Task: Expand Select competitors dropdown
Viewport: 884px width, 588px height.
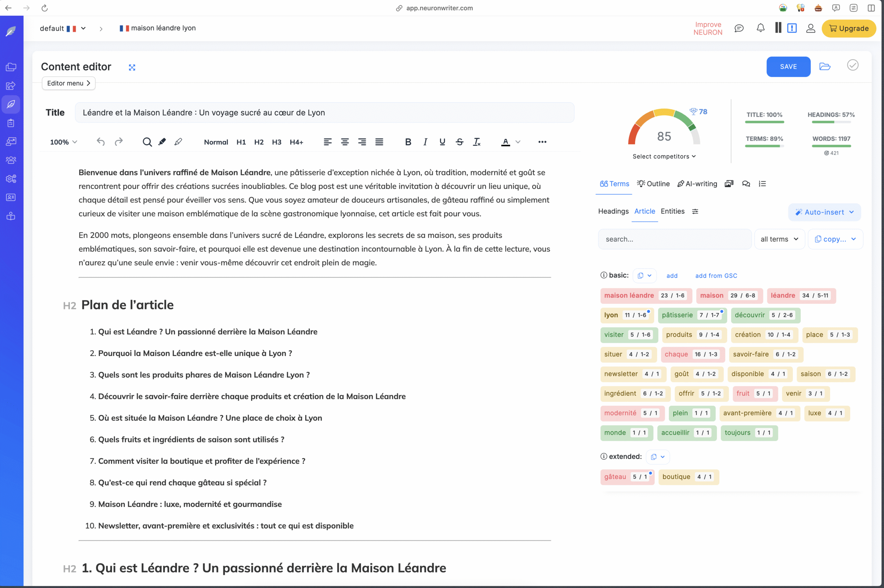Action: [664, 156]
